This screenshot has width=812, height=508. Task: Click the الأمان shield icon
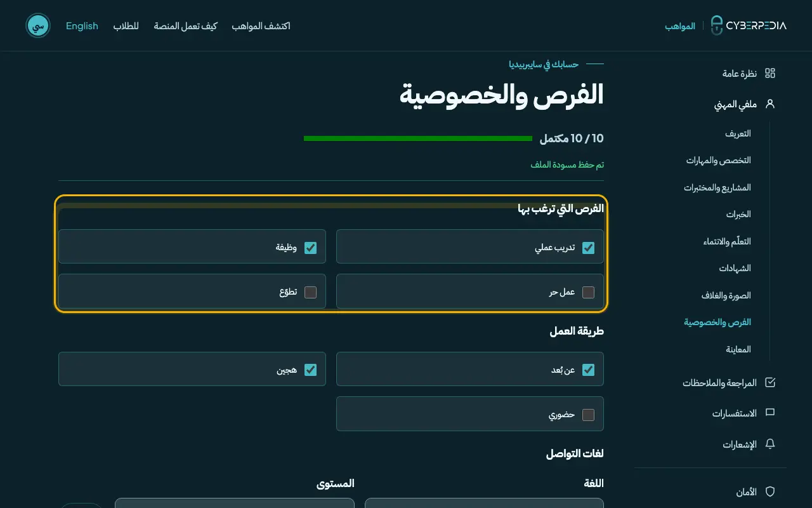770,492
